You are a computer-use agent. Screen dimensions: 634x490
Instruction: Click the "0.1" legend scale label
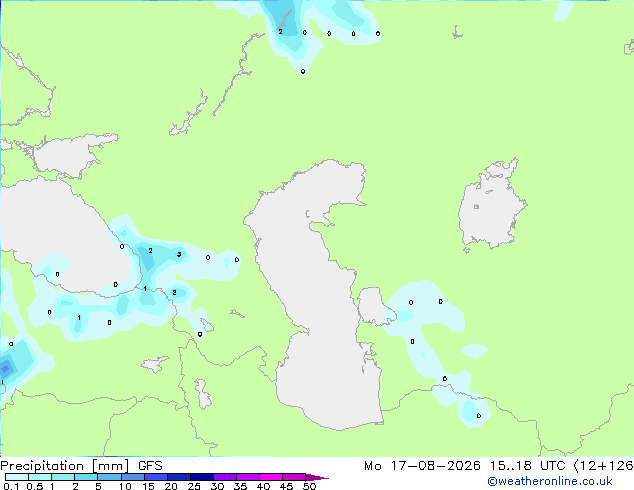(11, 486)
